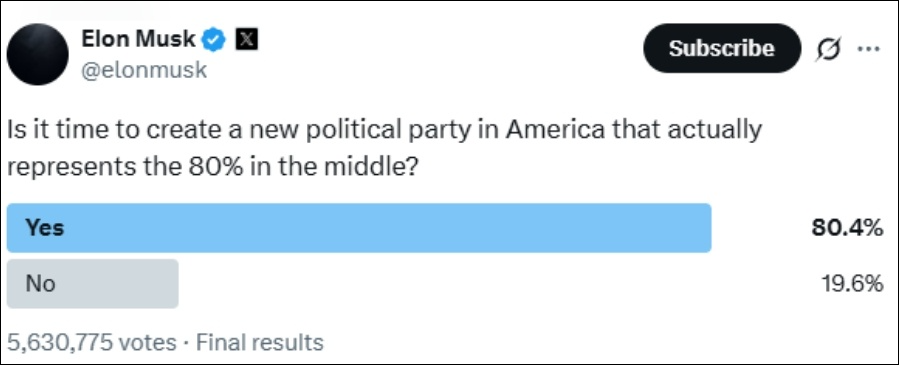899x365 pixels.
Task: Click the poll question beginning 'Is it time'
Action: (x=385, y=148)
